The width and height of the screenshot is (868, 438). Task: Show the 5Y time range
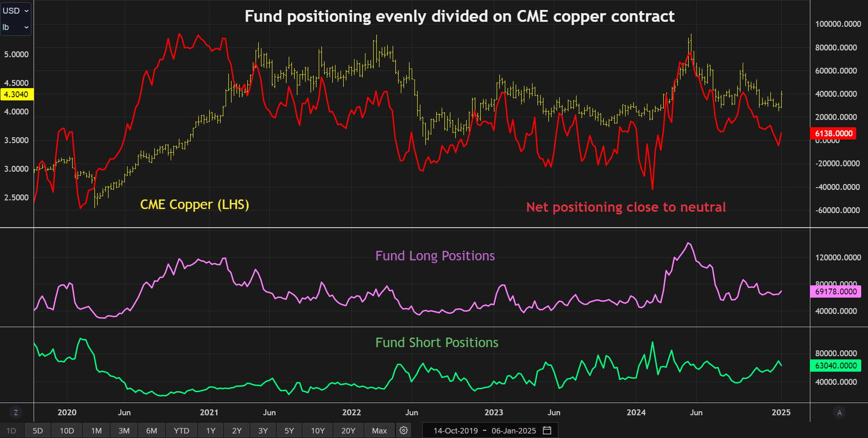tap(289, 431)
